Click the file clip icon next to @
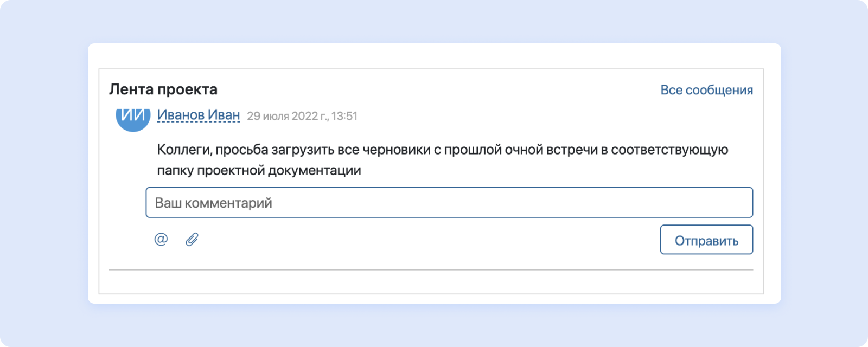The image size is (868, 347). pyautogui.click(x=191, y=239)
